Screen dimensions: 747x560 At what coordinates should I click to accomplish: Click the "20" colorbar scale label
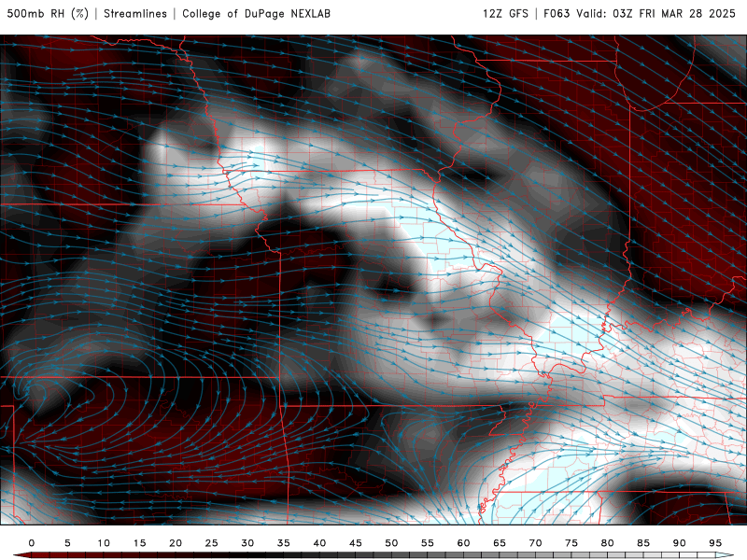tap(176, 543)
